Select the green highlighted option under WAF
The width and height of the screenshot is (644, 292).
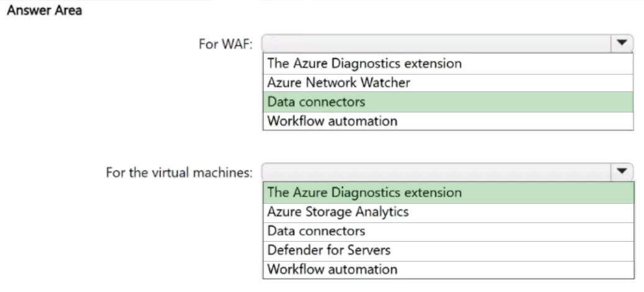coord(447,101)
